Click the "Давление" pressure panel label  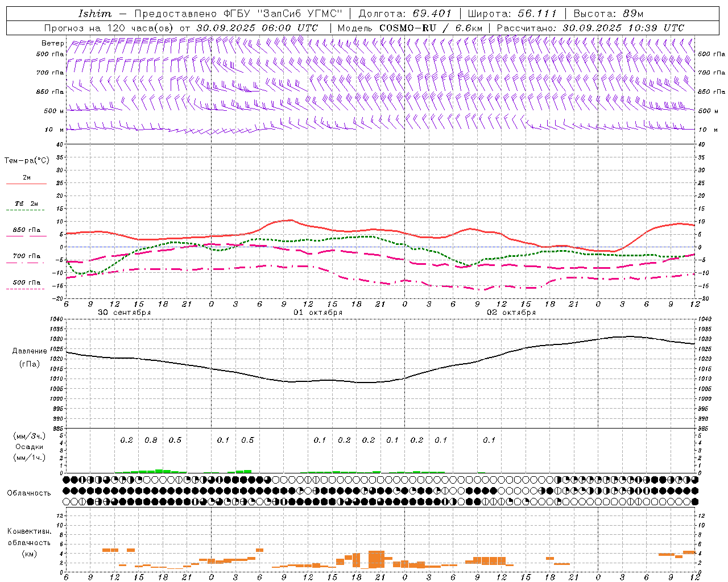click(30, 351)
